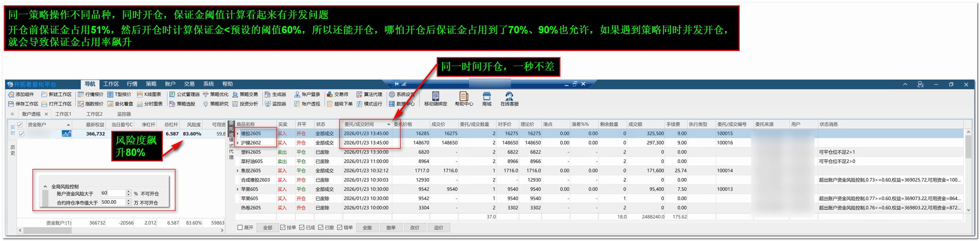Click the 移动端绑定 QR phone icon
The width and height of the screenshot is (980, 241).
point(435,96)
